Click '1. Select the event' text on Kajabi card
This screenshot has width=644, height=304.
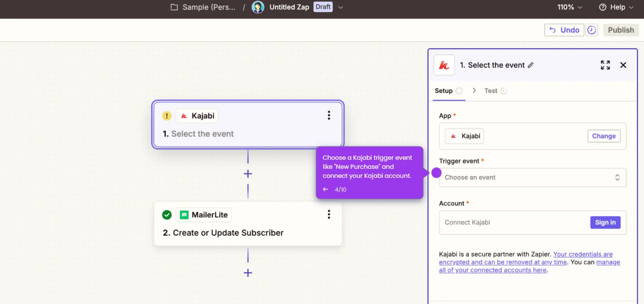(x=198, y=134)
